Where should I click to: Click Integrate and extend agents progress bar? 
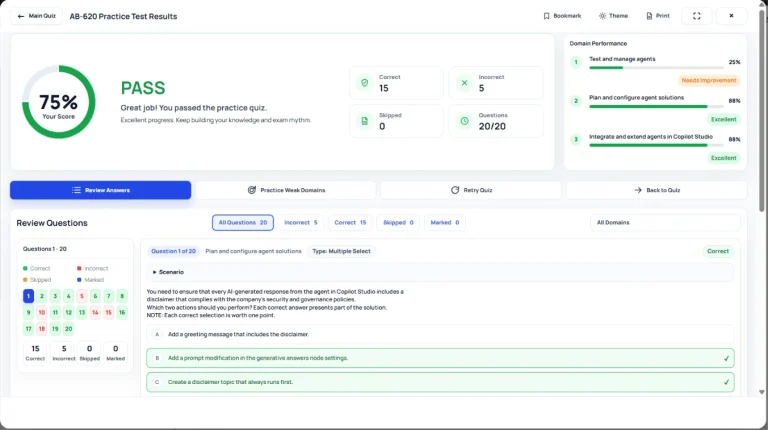656,145
